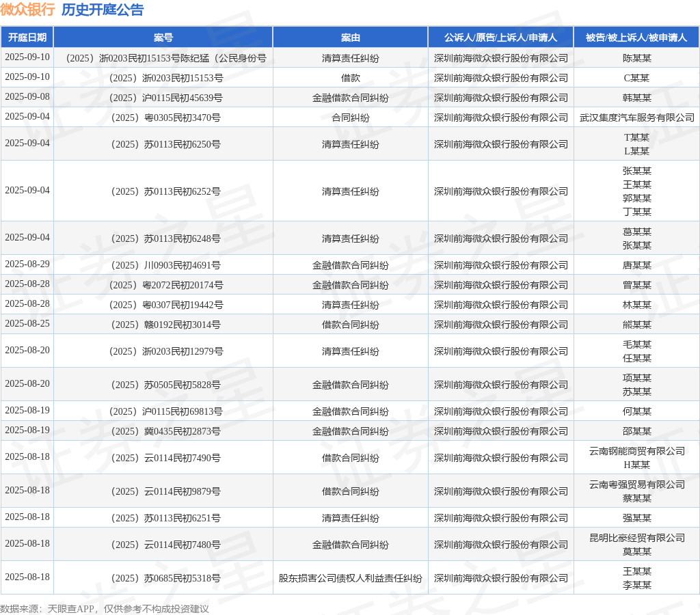Select defendant 蔡某某

click(637, 498)
